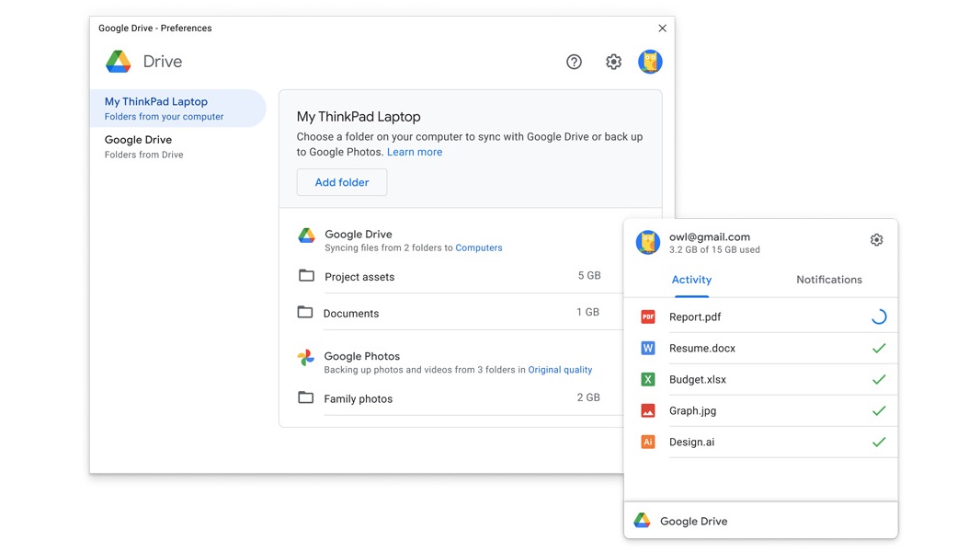980x552 pixels.
Task: Click the Family photos folder row
Action: click(358, 398)
